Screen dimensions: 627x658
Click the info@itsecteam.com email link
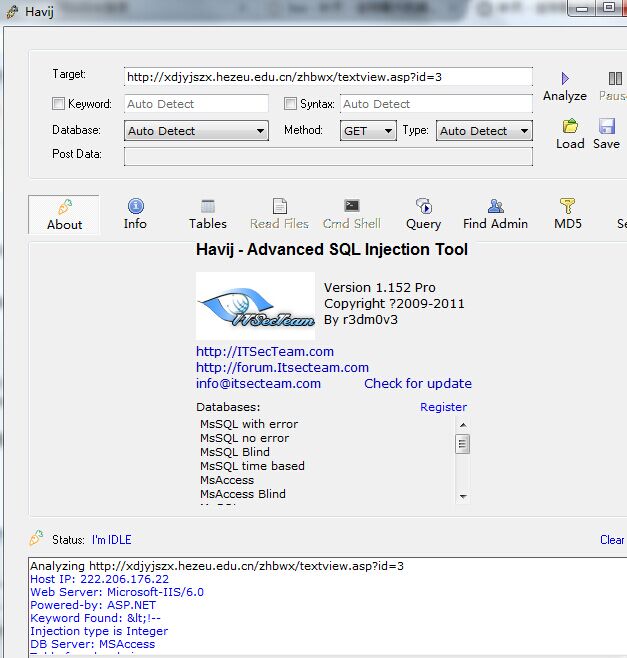[259, 384]
